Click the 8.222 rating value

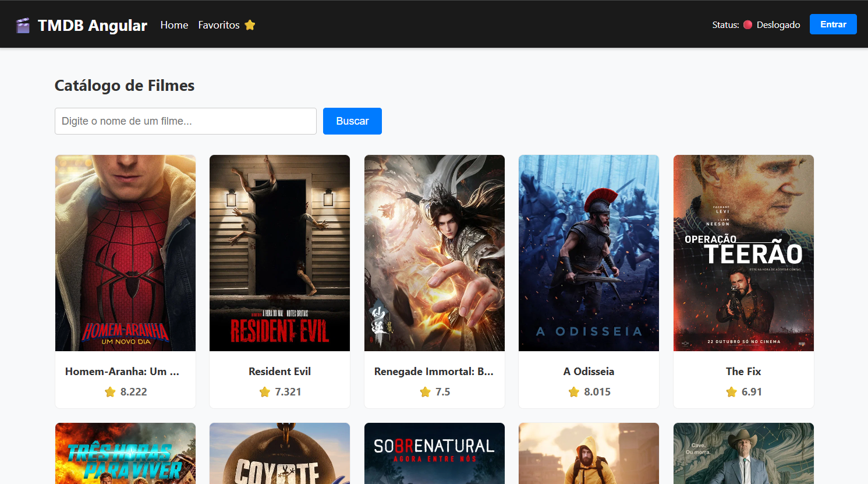tap(134, 392)
